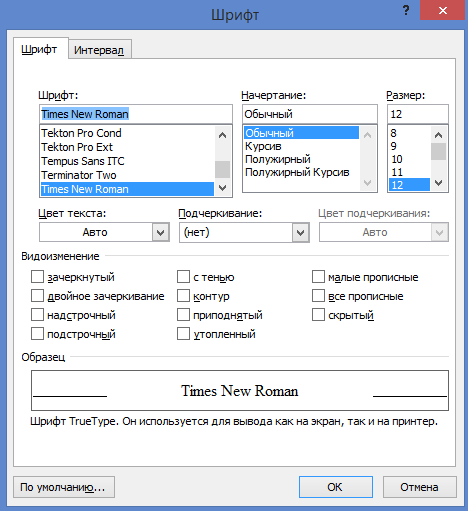This screenshot has height=511, width=468.
Task: Select the Шрифт tab
Action: (x=39, y=49)
